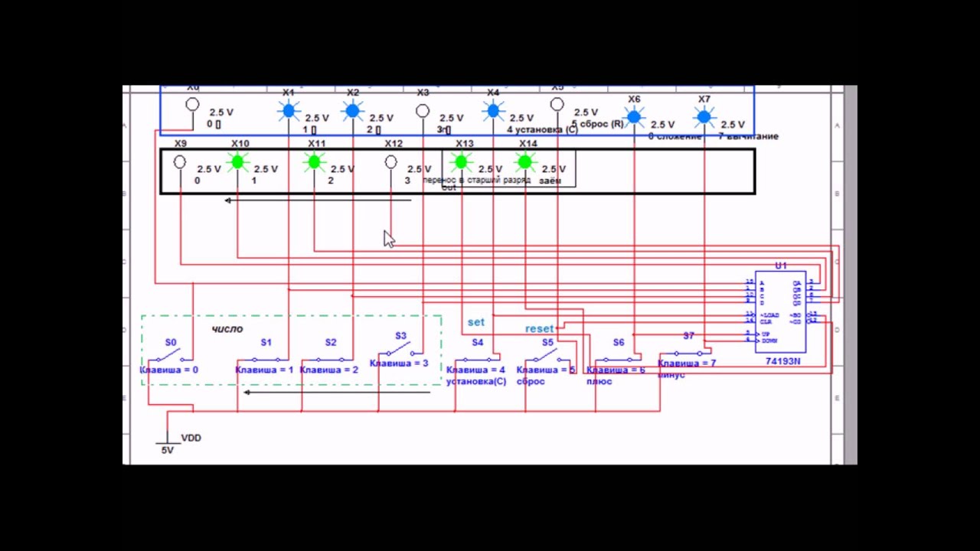
Task: Click the '74193N' chip label
Action: pyautogui.click(x=782, y=361)
